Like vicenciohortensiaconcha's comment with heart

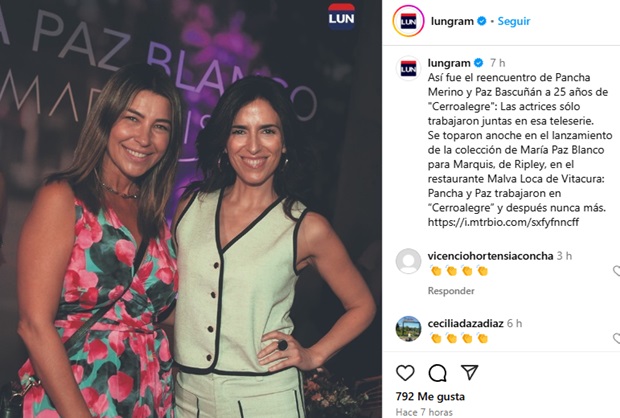pyautogui.click(x=616, y=270)
